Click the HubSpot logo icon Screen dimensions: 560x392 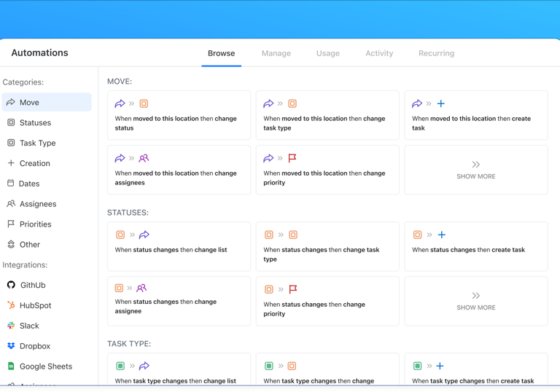11,305
